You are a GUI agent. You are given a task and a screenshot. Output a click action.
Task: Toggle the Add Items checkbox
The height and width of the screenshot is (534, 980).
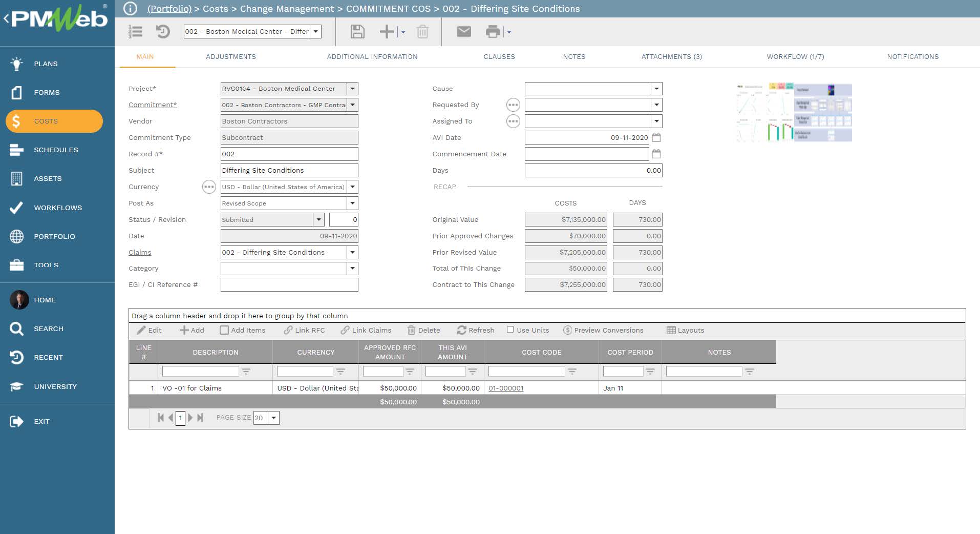coord(224,330)
